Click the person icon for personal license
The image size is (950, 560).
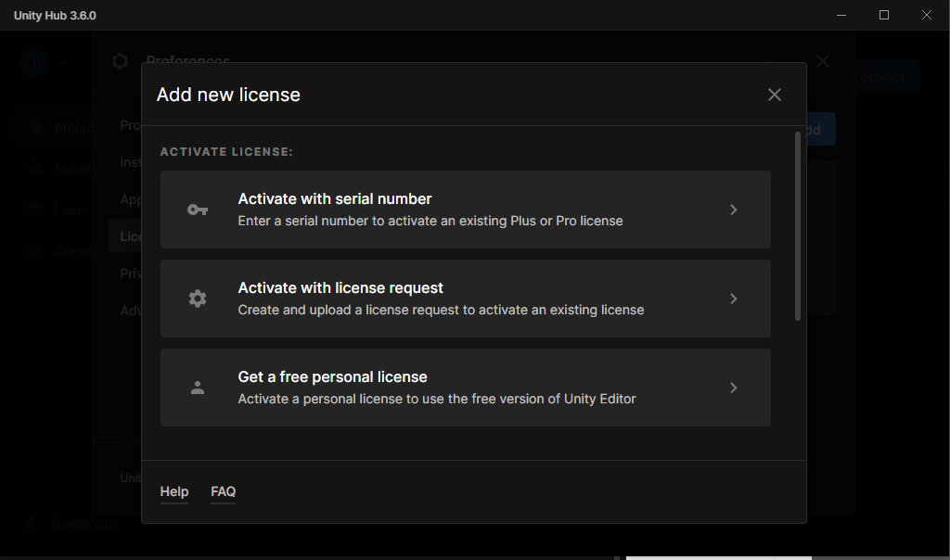198,388
